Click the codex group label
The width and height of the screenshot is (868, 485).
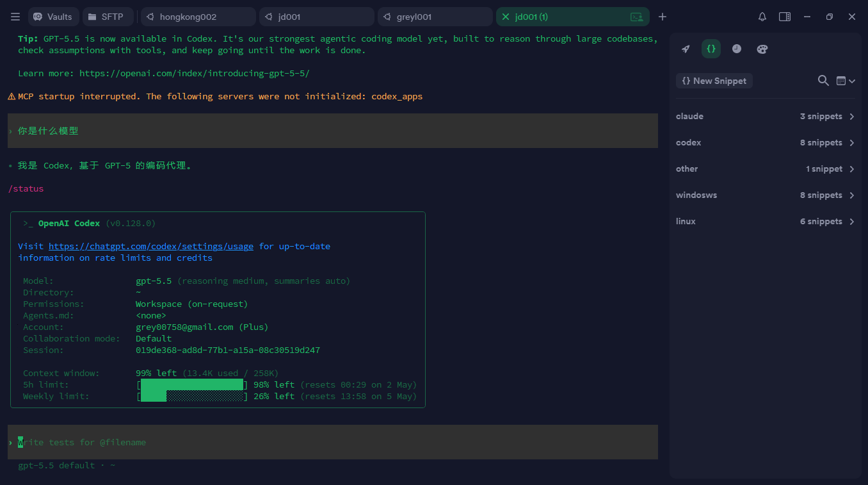click(x=688, y=143)
